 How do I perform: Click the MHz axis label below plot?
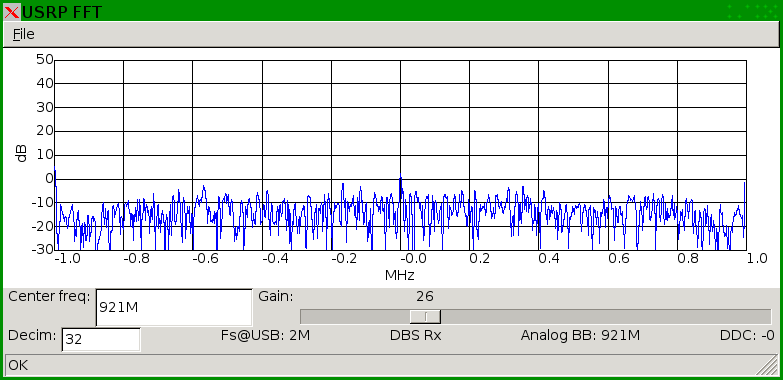[x=399, y=275]
